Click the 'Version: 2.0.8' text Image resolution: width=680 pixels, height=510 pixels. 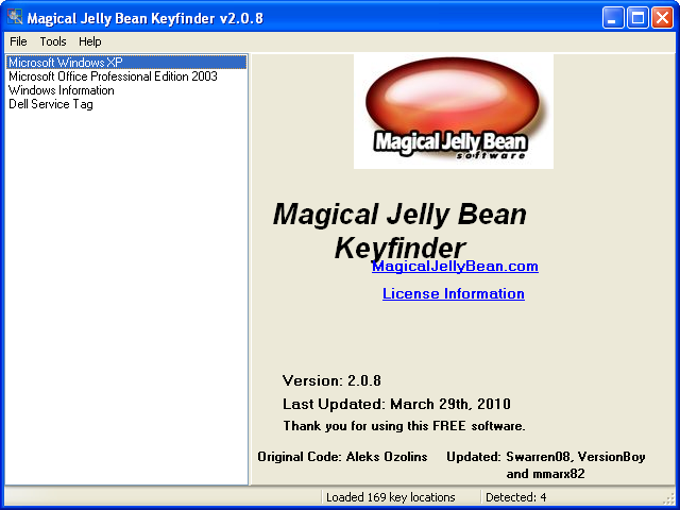pos(332,381)
